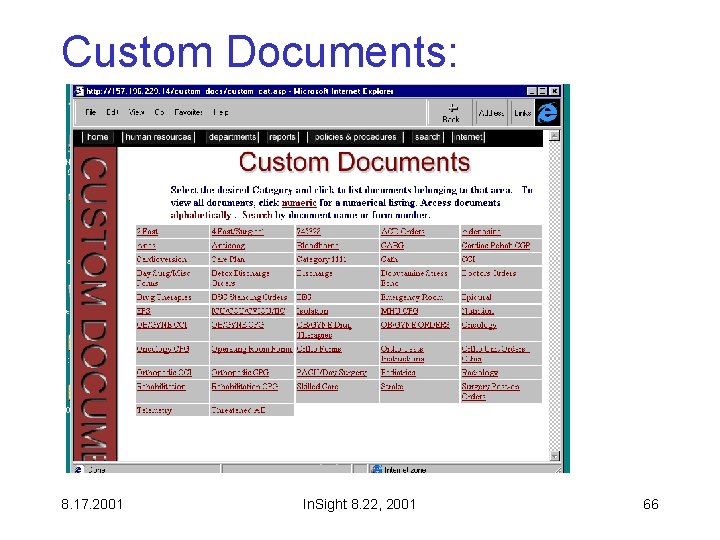Open the human resources nav link

point(158,137)
